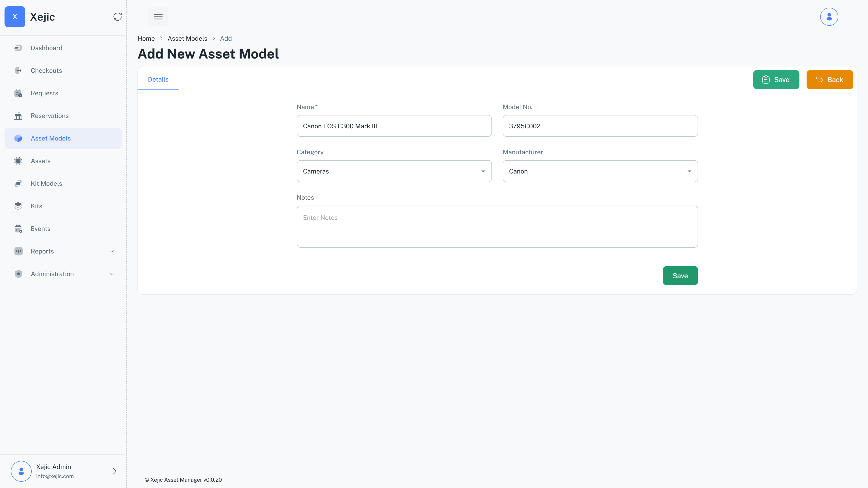This screenshot has width=868, height=488.
Task: Click the Dashboard sidebar icon
Action: [x=18, y=48]
